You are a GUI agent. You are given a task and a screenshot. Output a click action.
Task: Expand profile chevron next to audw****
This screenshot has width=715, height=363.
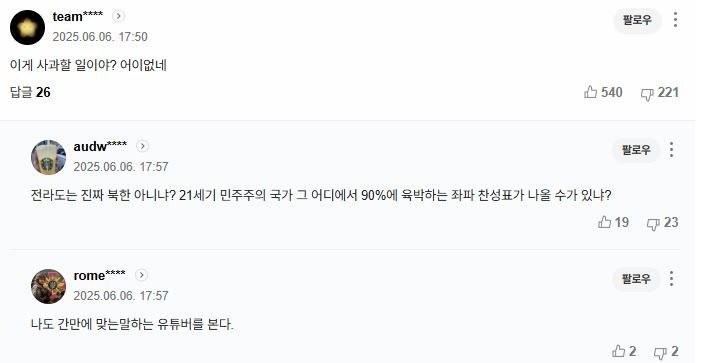[142, 146]
